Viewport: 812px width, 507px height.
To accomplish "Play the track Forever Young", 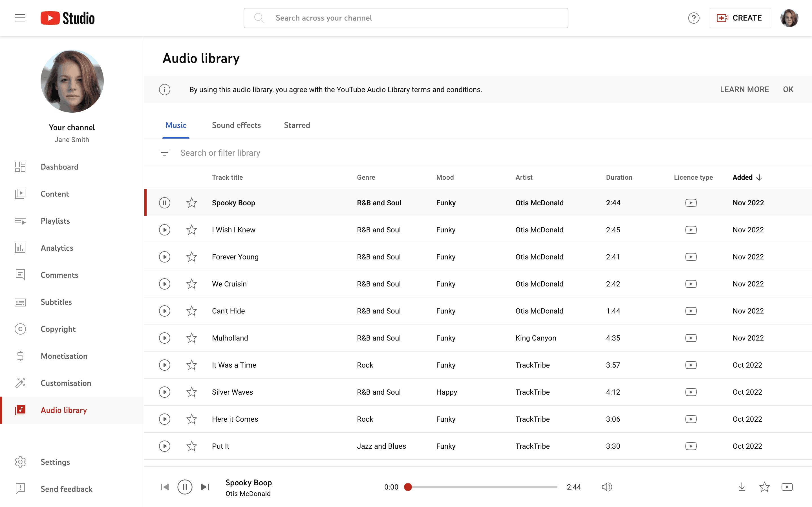I will (x=164, y=257).
